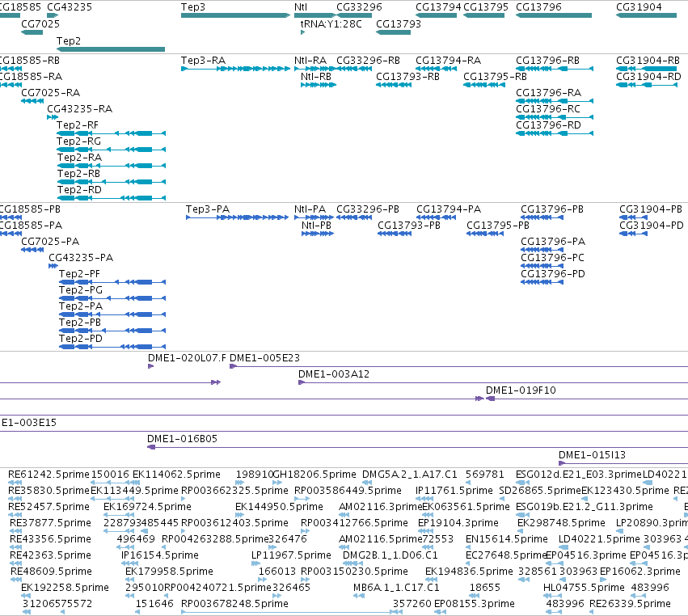The width and height of the screenshot is (688, 616).
Task: Open the CG7025 gene feature
Action: pos(32,32)
